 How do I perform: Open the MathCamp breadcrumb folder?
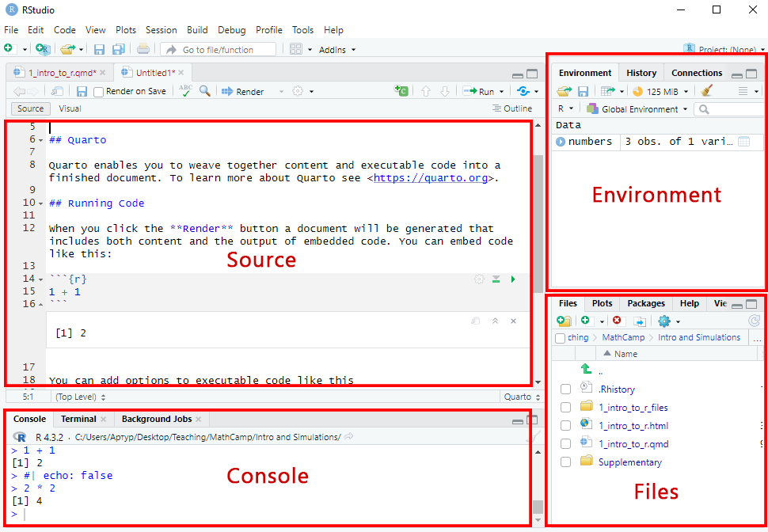coord(623,337)
